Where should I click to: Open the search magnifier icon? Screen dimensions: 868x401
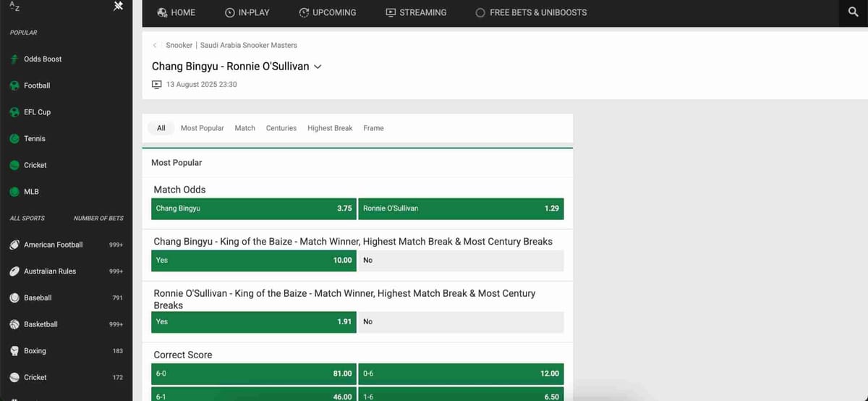tap(853, 12)
